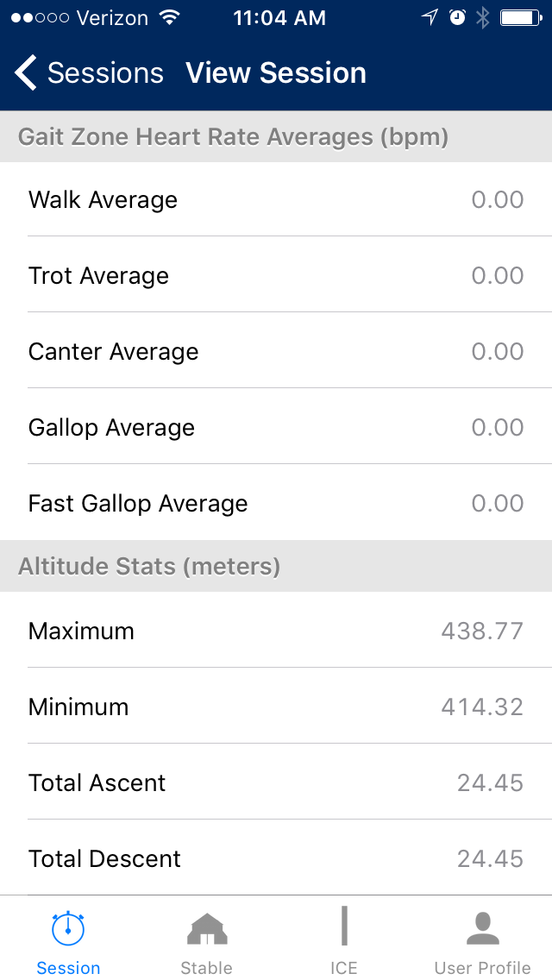Tap the Canter Average label
This screenshot has height=980, width=552.
(114, 352)
